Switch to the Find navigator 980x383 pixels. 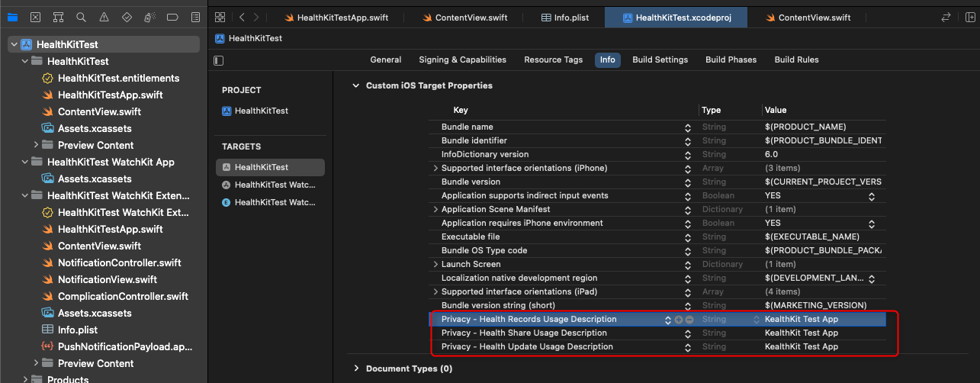tap(81, 17)
